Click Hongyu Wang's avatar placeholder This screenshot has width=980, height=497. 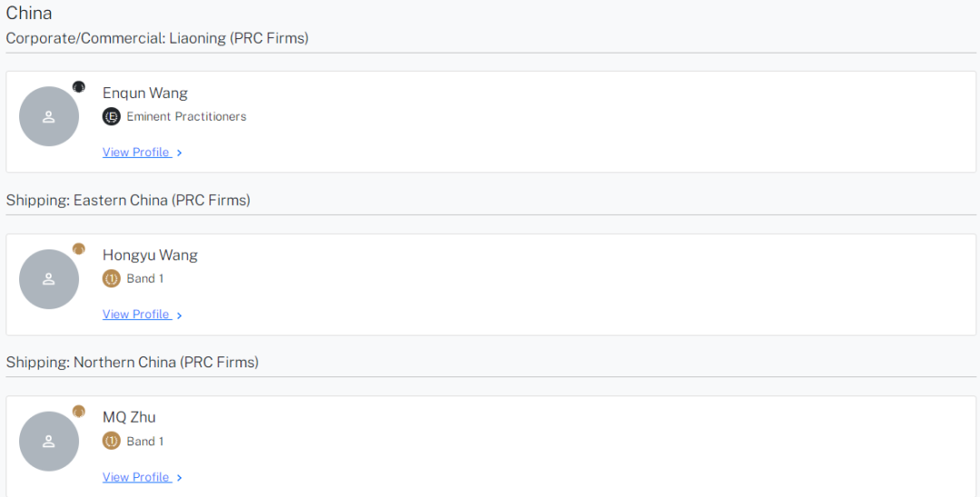click(49, 279)
